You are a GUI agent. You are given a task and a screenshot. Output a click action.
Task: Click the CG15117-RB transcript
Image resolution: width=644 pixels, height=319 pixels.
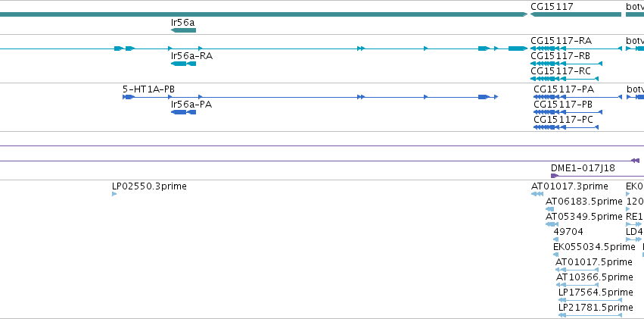click(566, 64)
